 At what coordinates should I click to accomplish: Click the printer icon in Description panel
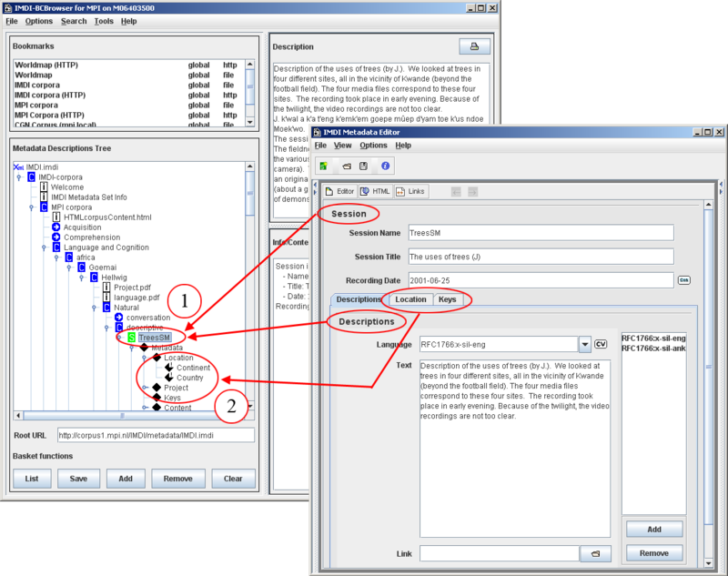473,46
